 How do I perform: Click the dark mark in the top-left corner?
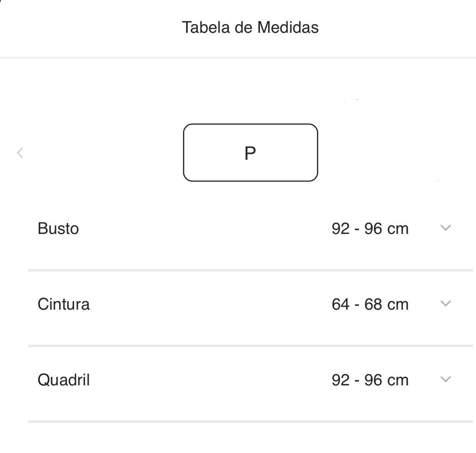coord(1,1)
